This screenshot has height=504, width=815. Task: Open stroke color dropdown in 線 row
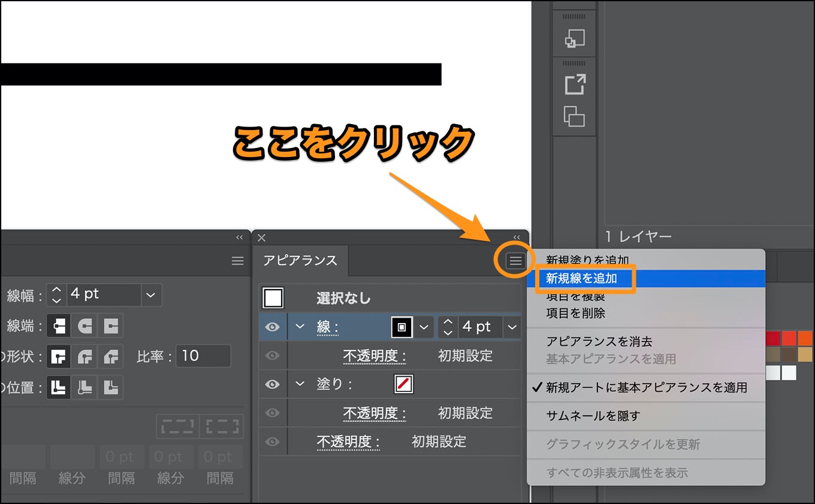pyautogui.click(x=424, y=327)
